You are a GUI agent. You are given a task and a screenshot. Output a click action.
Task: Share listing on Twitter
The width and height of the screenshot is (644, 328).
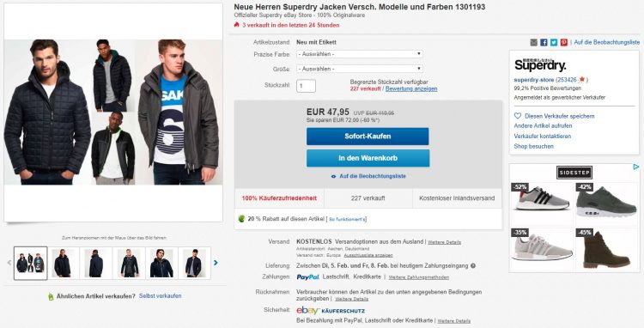[x=554, y=42]
